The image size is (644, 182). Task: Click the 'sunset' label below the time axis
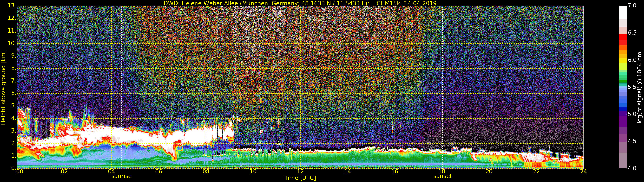click(x=442, y=176)
